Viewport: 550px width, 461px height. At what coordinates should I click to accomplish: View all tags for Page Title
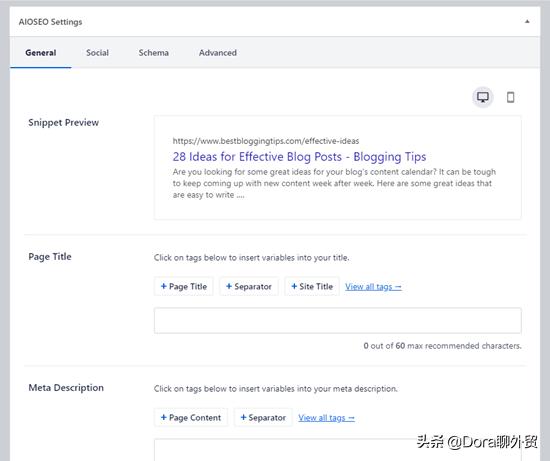coord(373,287)
